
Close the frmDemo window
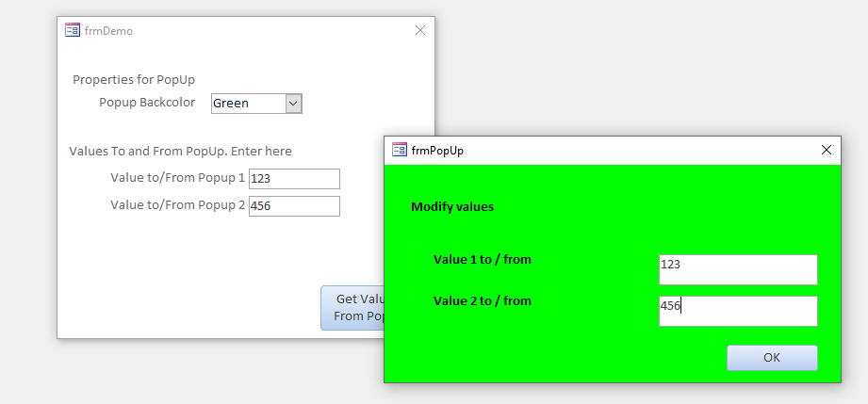point(420,30)
